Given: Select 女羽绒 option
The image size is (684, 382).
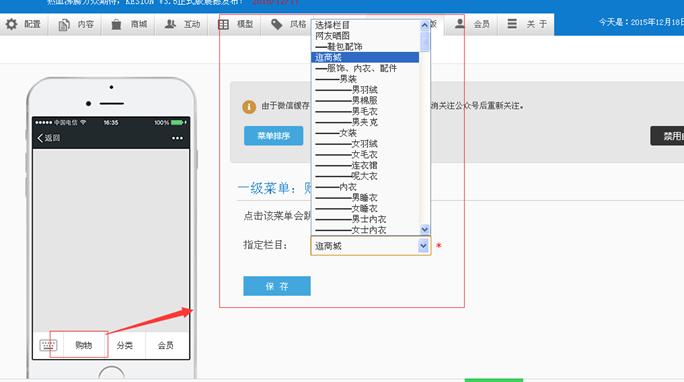Looking at the screenshot, I should coord(366,143).
